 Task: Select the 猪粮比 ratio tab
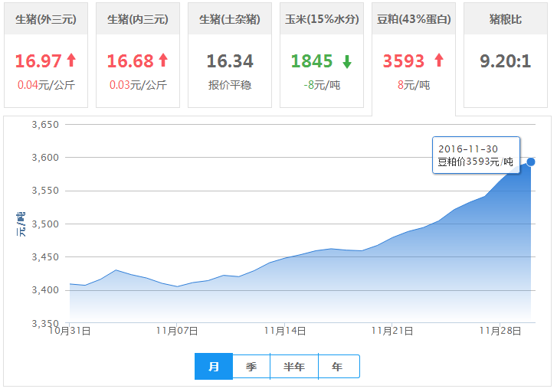pyautogui.click(x=506, y=55)
